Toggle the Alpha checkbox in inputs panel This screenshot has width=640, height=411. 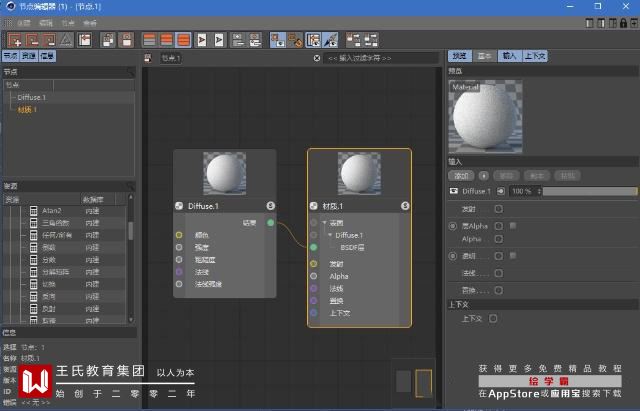click(498, 239)
